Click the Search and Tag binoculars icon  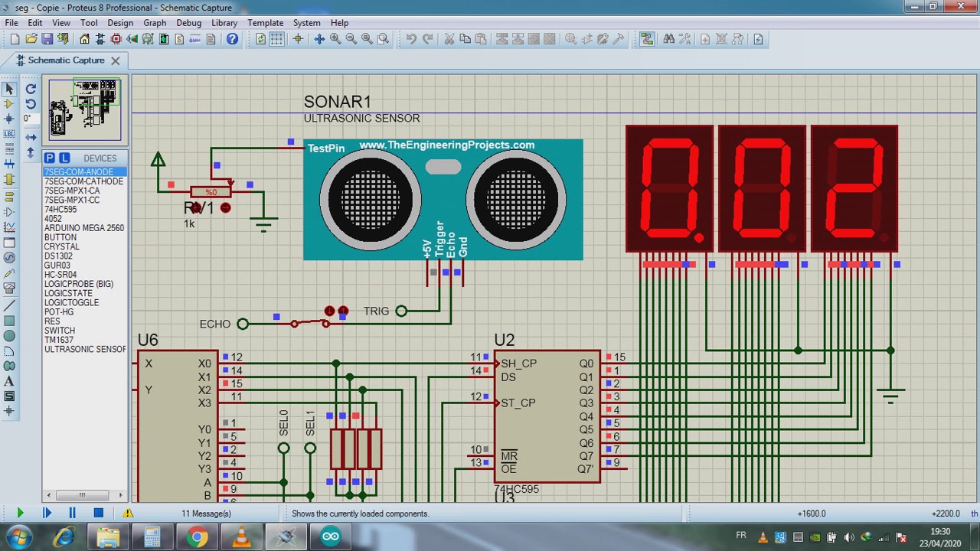point(668,39)
